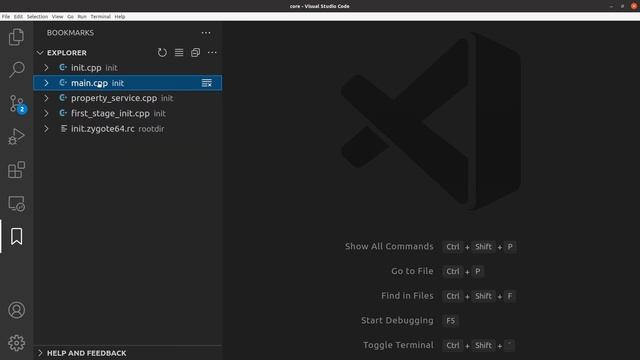Open the Run and Debug view
This screenshot has height=360, width=640.
[16, 137]
